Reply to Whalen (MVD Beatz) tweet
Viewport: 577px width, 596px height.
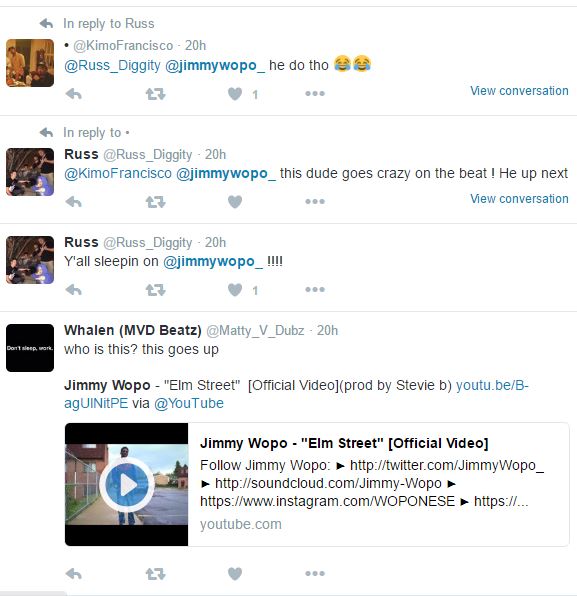74,574
